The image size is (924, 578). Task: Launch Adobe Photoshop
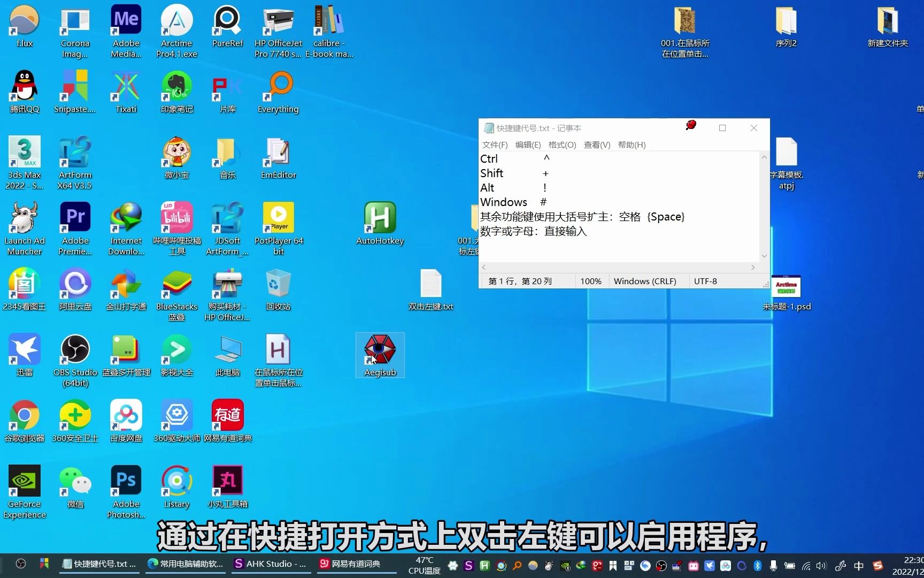coord(126,481)
